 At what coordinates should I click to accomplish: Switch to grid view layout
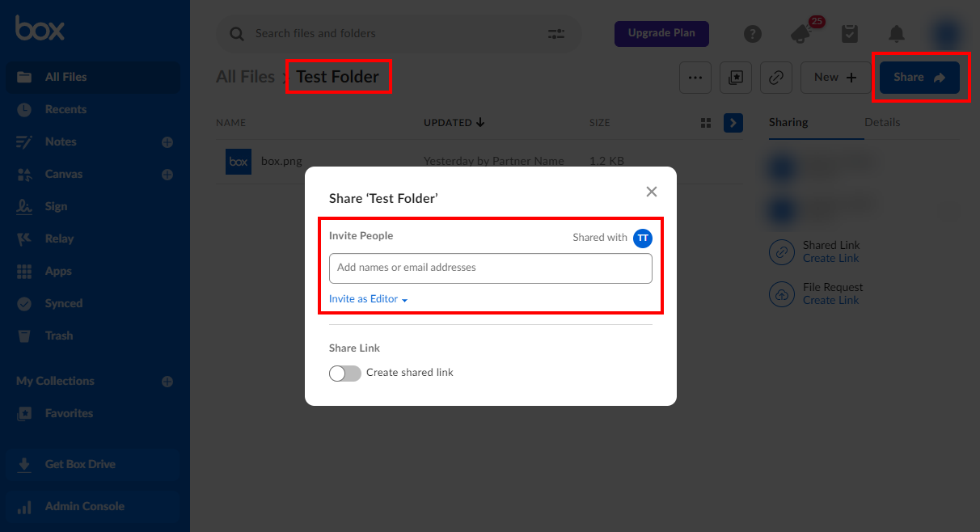click(706, 123)
